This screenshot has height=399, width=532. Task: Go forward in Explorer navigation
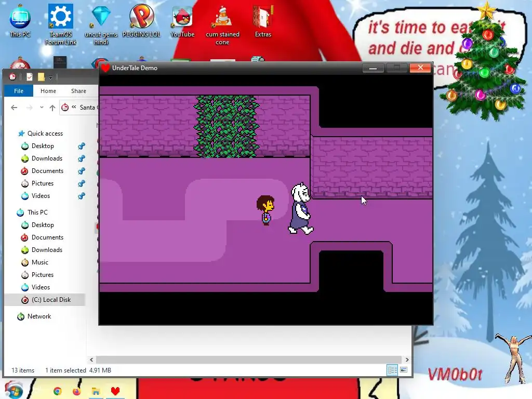tap(30, 108)
